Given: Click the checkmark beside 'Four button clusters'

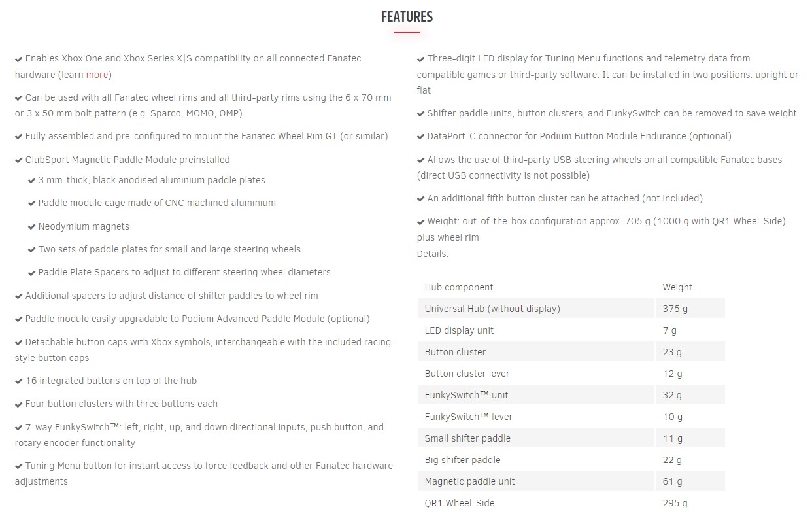Looking at the screenshot, I should [x=19, y=404].
